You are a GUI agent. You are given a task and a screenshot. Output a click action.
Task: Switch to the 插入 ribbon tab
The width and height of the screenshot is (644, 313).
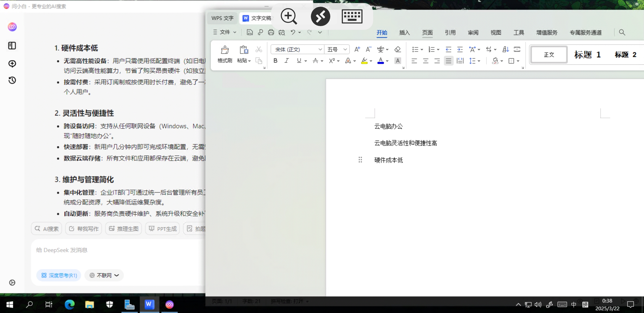pos(404,32)
